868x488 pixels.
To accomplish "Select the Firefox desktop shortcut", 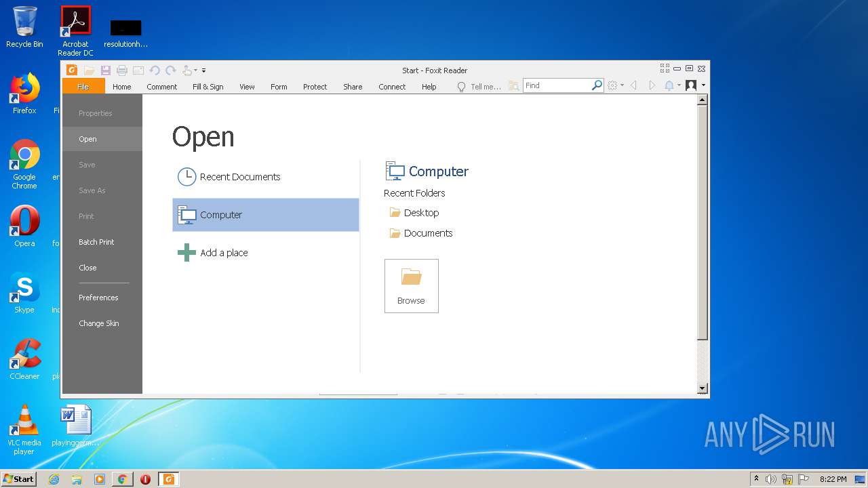I will (x=24, y=94).
